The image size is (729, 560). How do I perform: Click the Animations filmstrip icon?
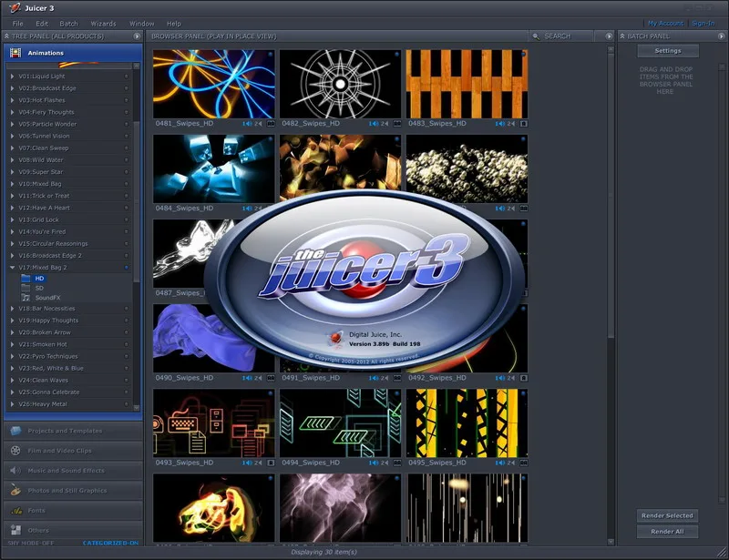15,53
